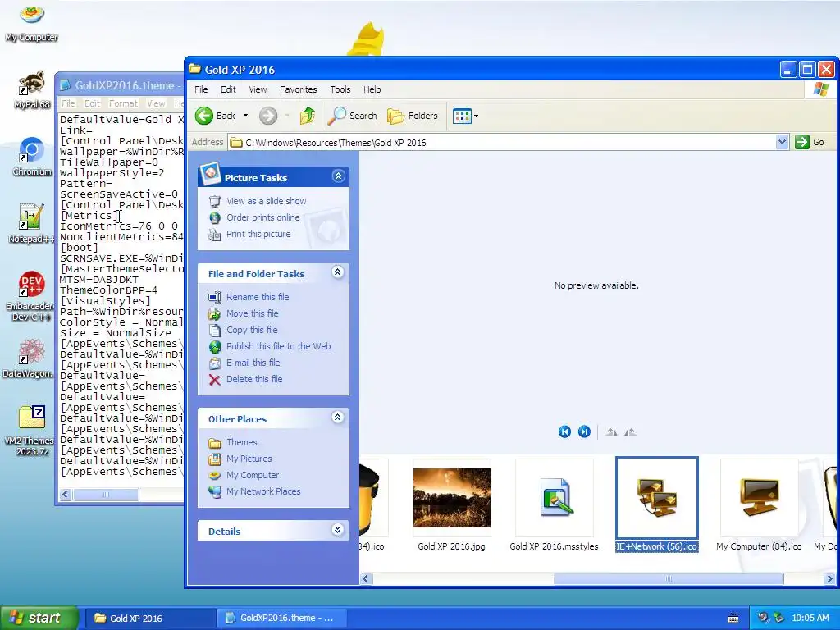Click Copy this file
Viewport: 840px width, 630px height.
[252, 330]
